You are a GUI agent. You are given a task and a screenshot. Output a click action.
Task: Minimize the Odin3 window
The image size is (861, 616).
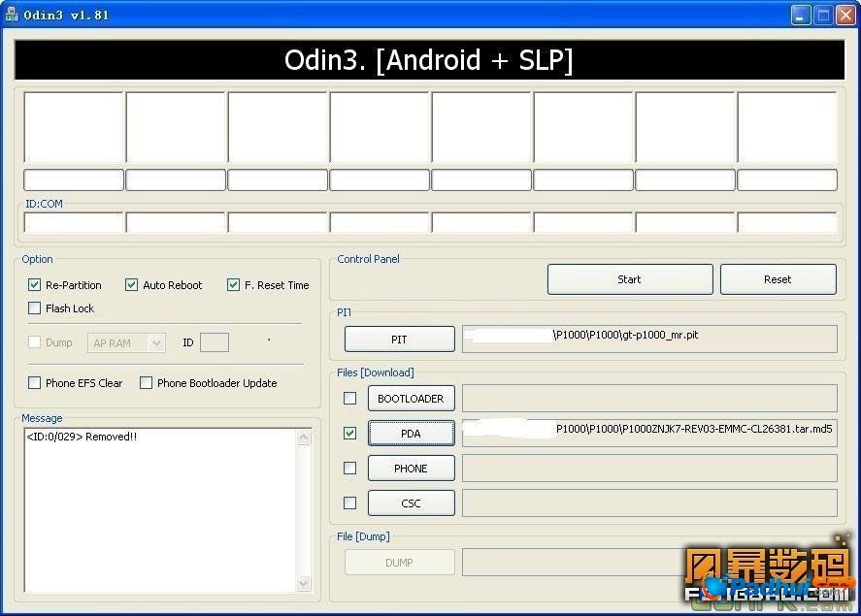point(801,15)
